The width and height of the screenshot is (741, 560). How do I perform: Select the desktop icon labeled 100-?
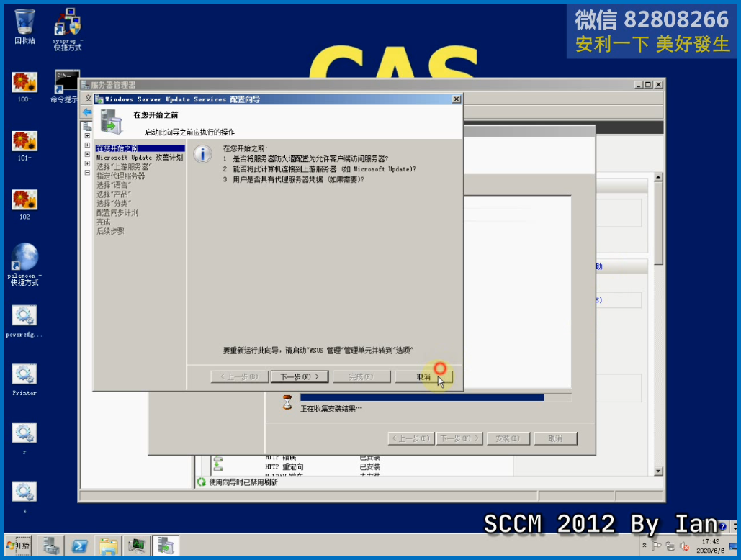(x=24, y=88)
